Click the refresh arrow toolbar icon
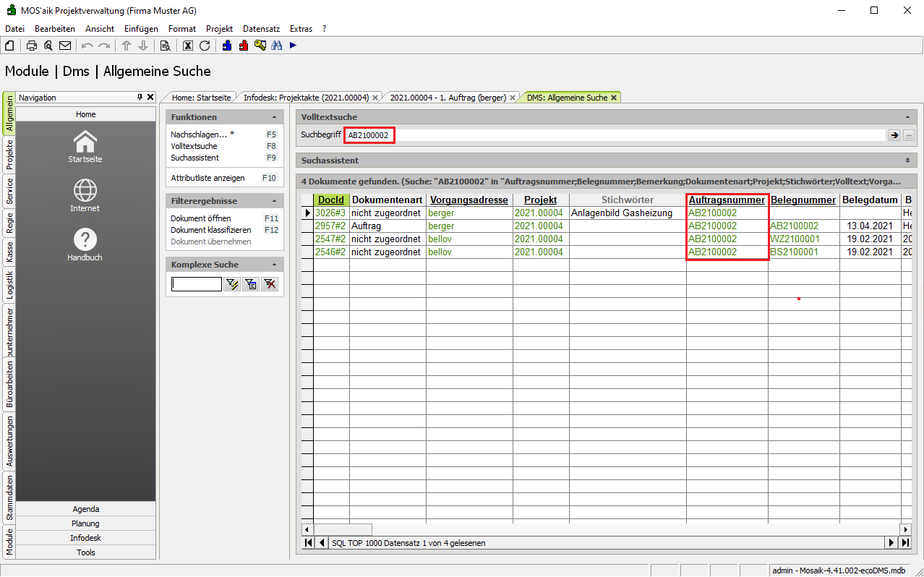Screen dimensions: 924x577 point(205,46)
